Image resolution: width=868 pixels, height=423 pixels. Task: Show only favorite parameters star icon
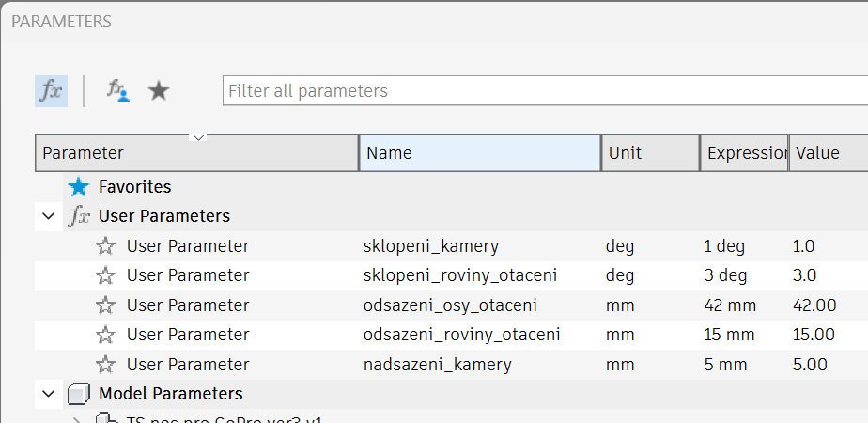pyautogui.click(x=159, y=91)
